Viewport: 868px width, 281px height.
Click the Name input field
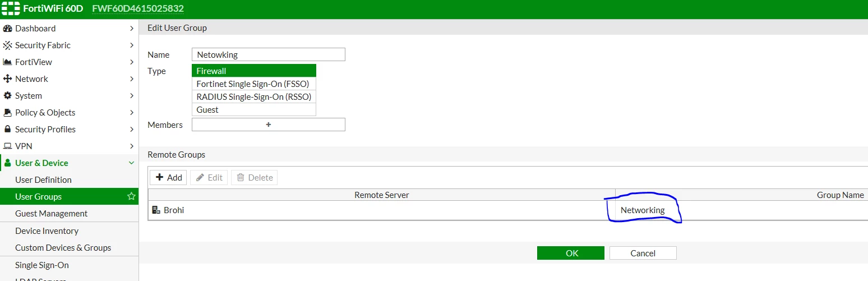pyautogui.click(x=269, y=54)
